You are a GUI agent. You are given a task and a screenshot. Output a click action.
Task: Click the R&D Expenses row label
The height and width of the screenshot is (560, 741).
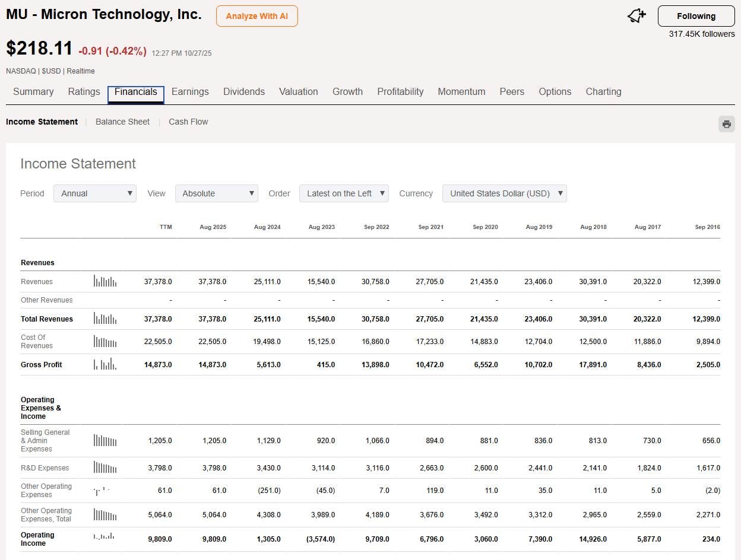pos(45,468)
